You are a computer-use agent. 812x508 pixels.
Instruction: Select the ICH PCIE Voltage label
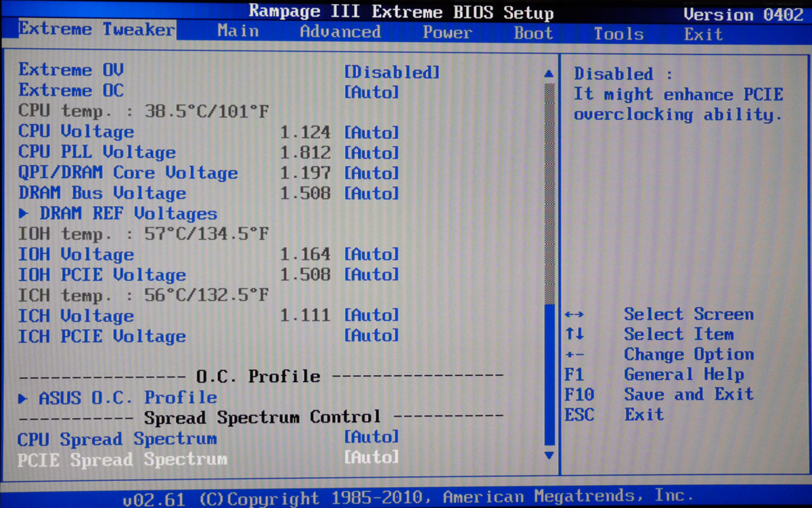coord(102,337)
